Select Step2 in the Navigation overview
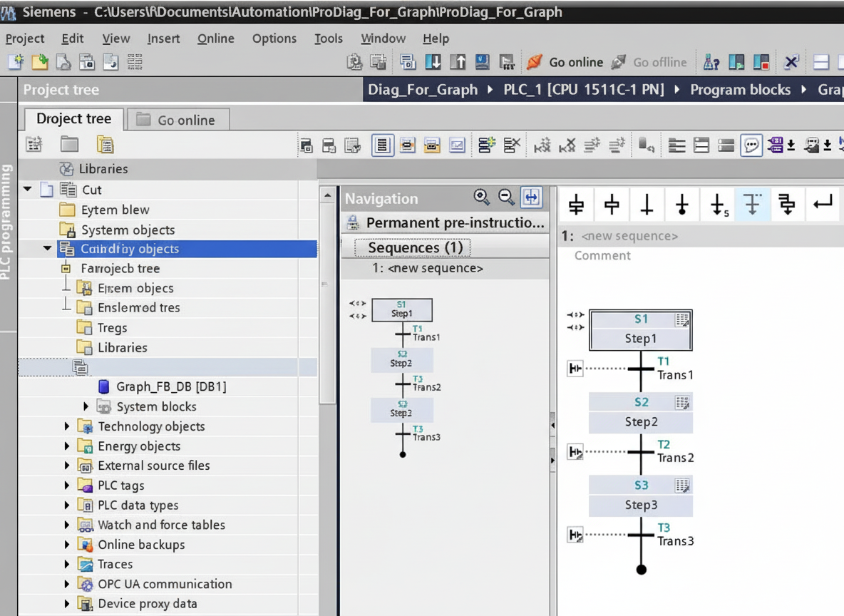844x616 pixels. coord(403,361)
